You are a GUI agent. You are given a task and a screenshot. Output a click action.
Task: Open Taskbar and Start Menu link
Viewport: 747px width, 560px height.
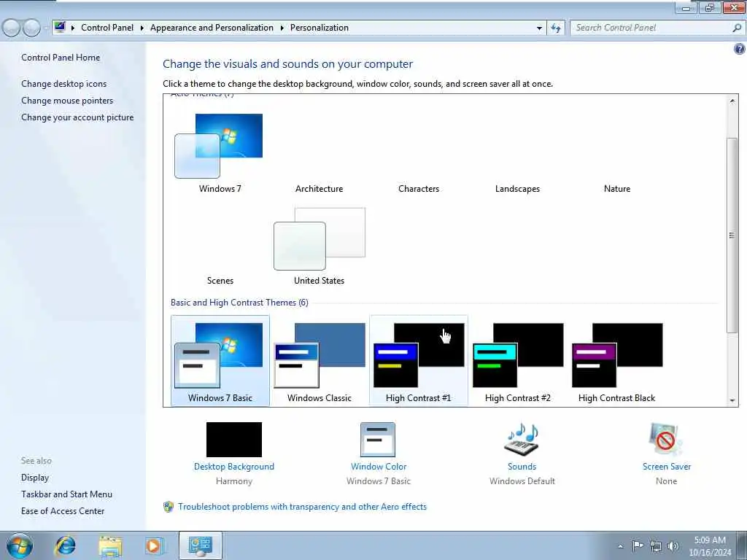(66, 494)
